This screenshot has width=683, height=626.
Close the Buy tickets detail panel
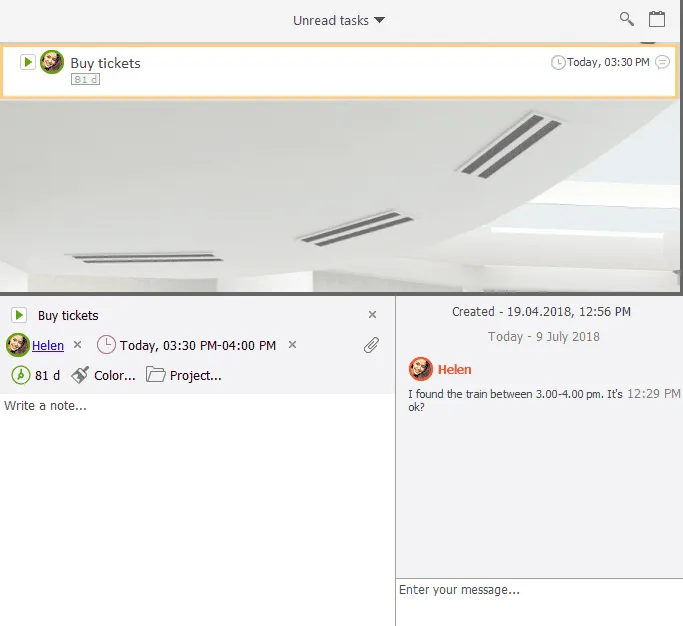click(373, 314)
